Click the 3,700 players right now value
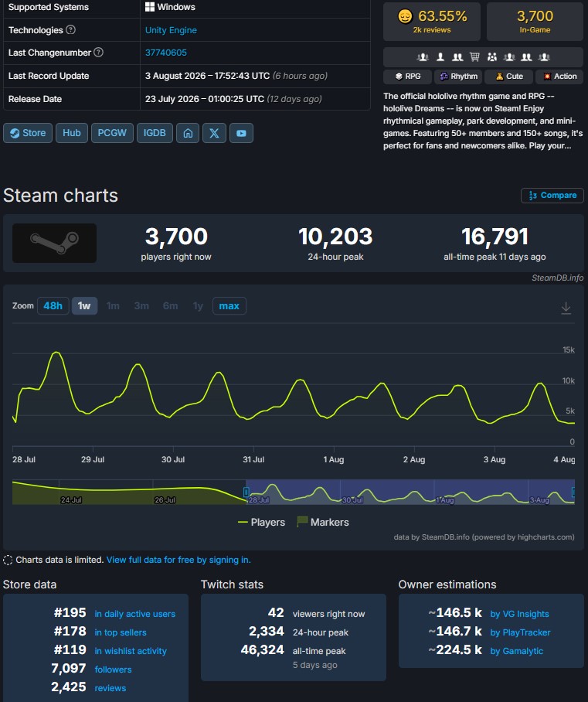 176,237
